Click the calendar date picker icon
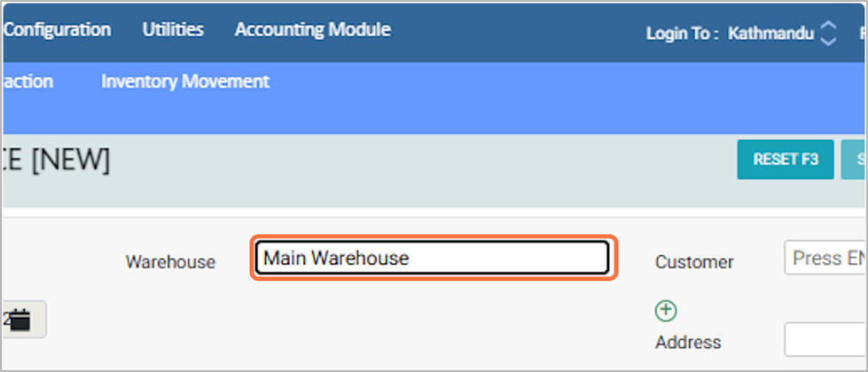The image size is (868, 372). click(x=21, y=321)
